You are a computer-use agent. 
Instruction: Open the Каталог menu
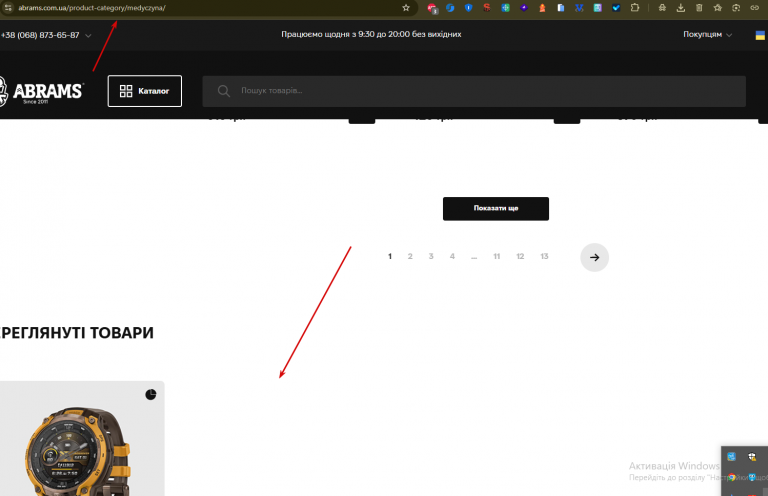click(x=144, y=91)
